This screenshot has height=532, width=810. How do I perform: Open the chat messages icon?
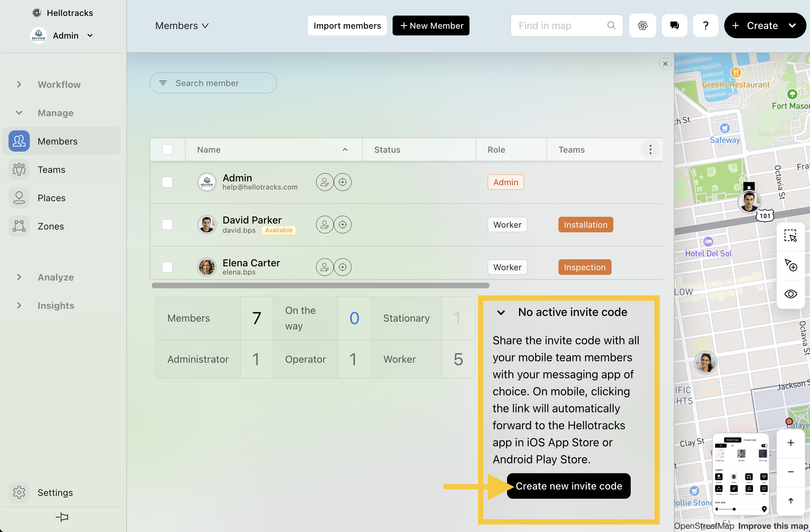675,26
